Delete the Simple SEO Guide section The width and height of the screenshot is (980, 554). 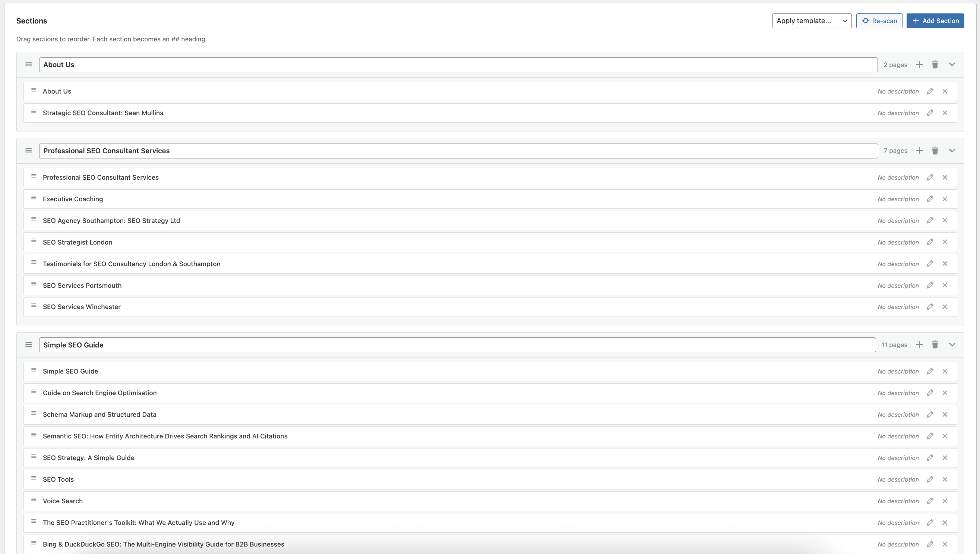[x=936, y=344]
